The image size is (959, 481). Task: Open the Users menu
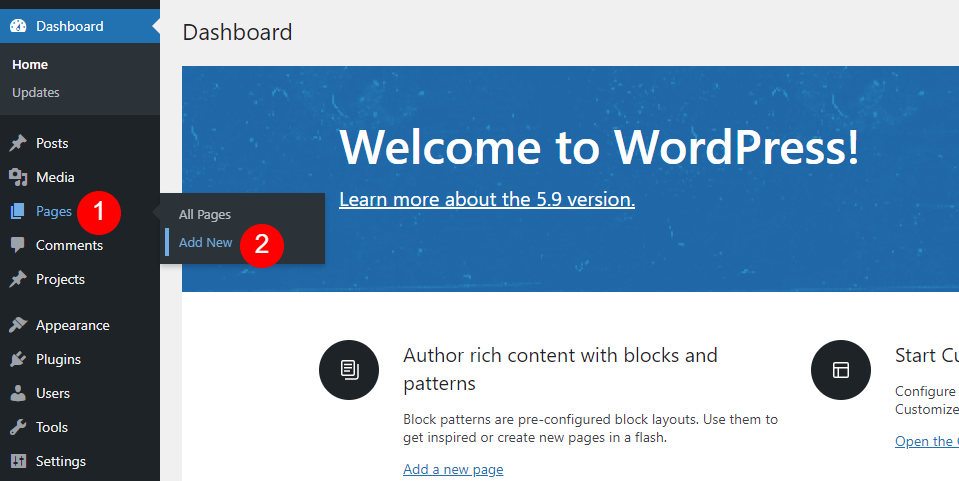pos(80,393)
